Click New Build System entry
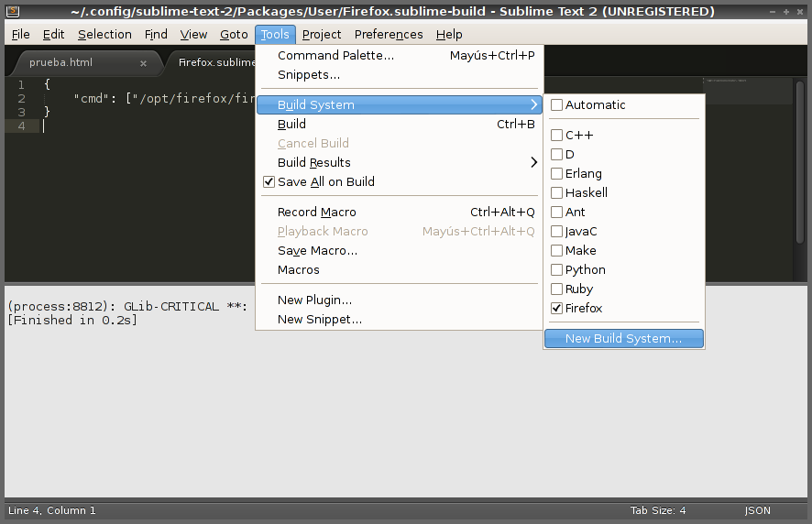 tap(624, 339)
